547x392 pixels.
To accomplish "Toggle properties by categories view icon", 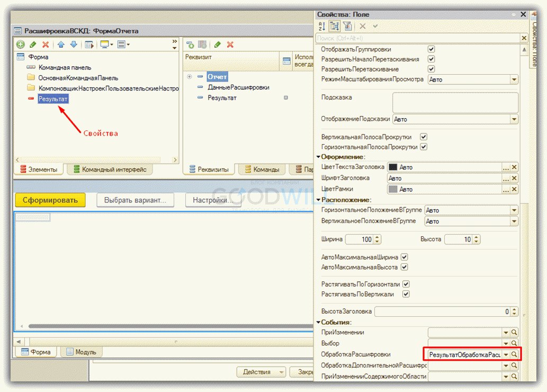I will coord(335,26).
